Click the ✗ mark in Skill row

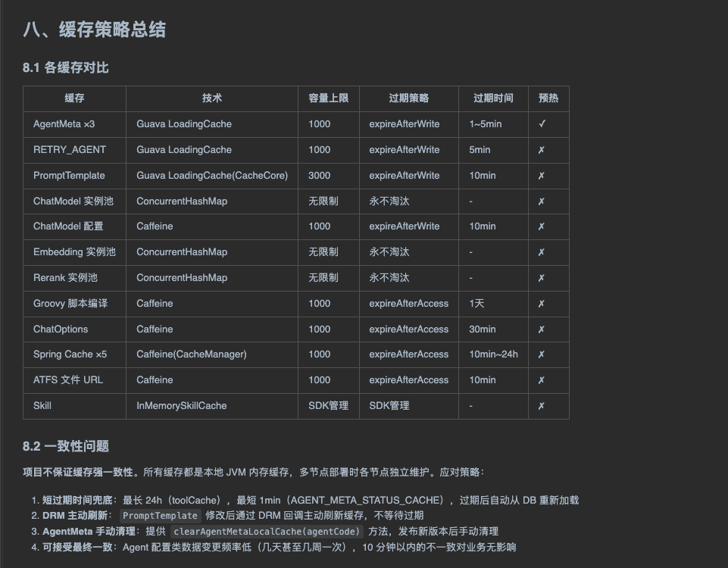[542, 406]
